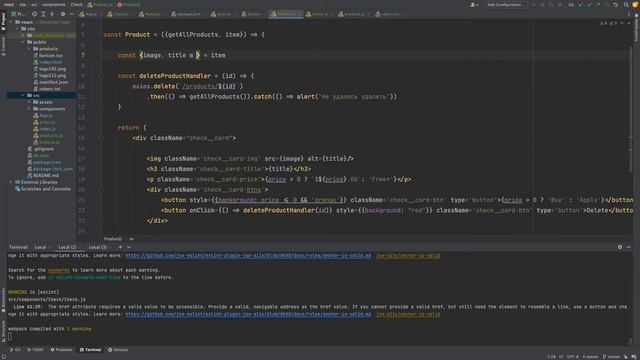Click the 'keywords' link in terminal
The width and height of the screenshot is (640, 360).
point(59,270)
